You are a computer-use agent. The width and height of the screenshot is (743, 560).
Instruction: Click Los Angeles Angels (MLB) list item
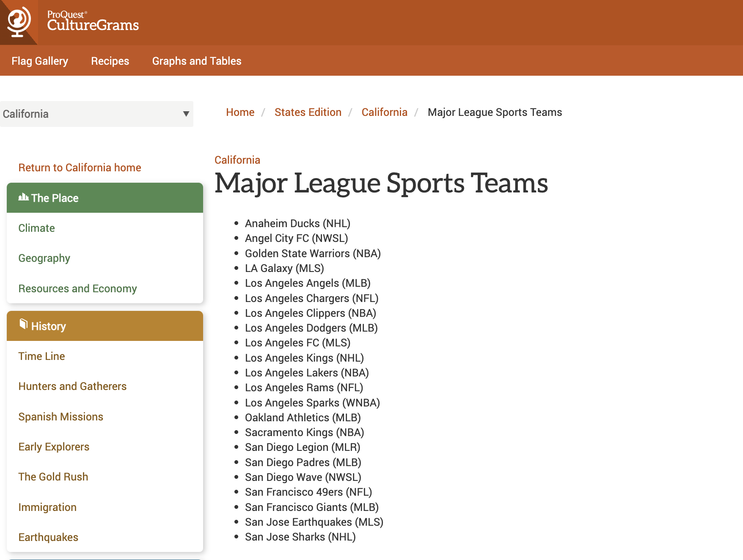(308, 283)
